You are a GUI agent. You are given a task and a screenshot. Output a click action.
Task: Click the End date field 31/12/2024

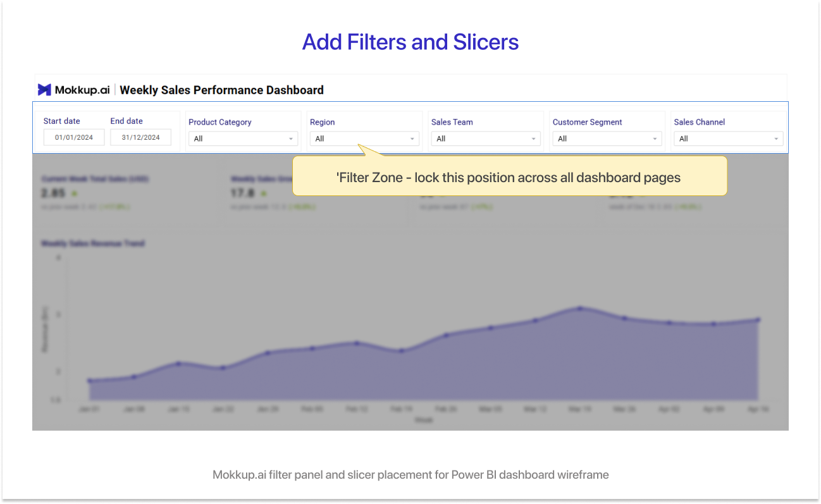(140, 137)
